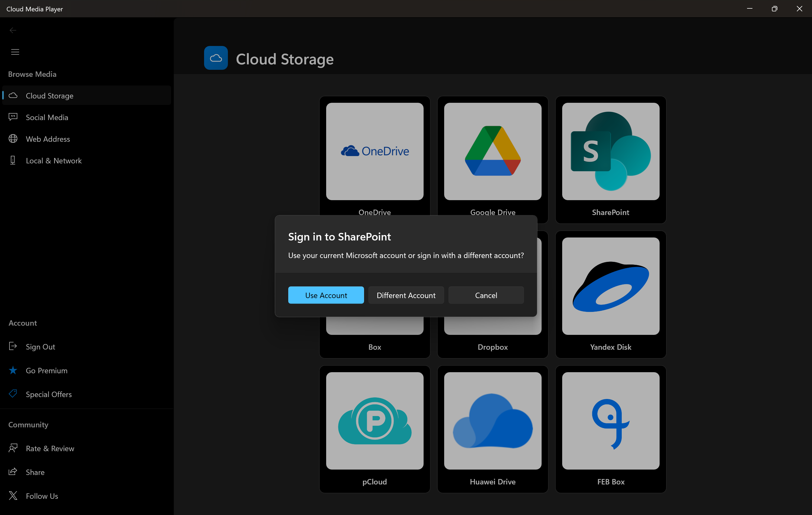Open Social Media in the sidebar
This screenshot has height=515, width=812.
87,117
